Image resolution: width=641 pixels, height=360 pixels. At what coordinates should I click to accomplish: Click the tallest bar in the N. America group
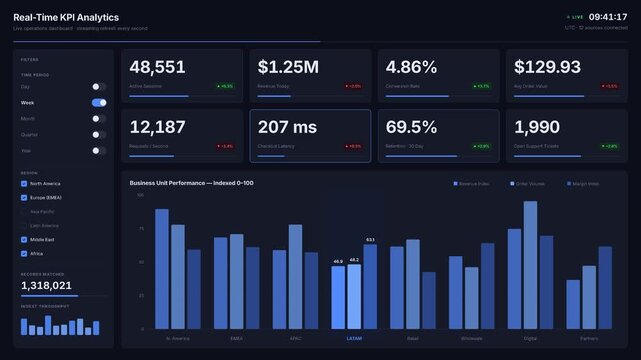click(162, 269)
